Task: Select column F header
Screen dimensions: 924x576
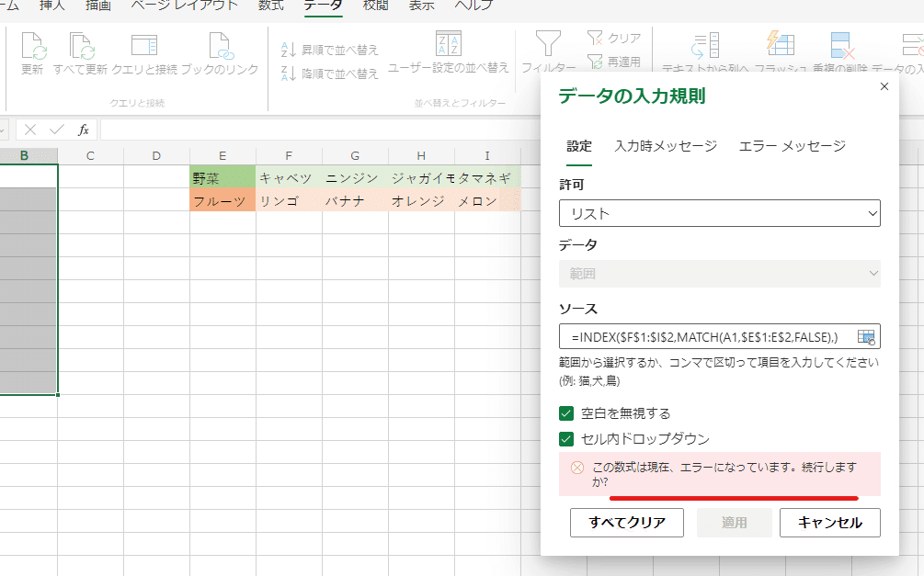Action: (289, 155)
